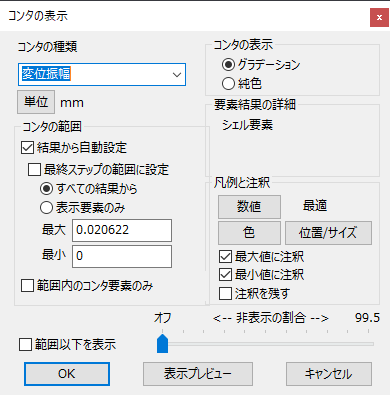The width and height of the screenshot is (390, 395).
Task: Enable 最終ステップの範囲に設定 checkbox
Action: click(34, 169)
